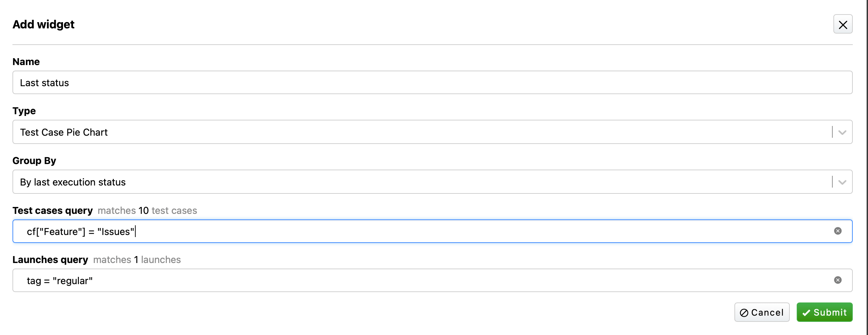868x335 pixels.
Task: Expand the Type dropdown chevron
Action: (x=842, y=132)
